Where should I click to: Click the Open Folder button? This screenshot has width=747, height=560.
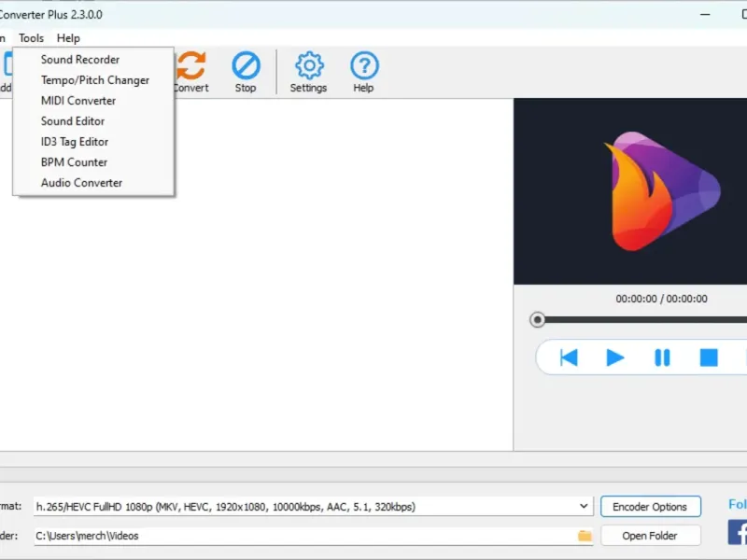click(650, 536)
